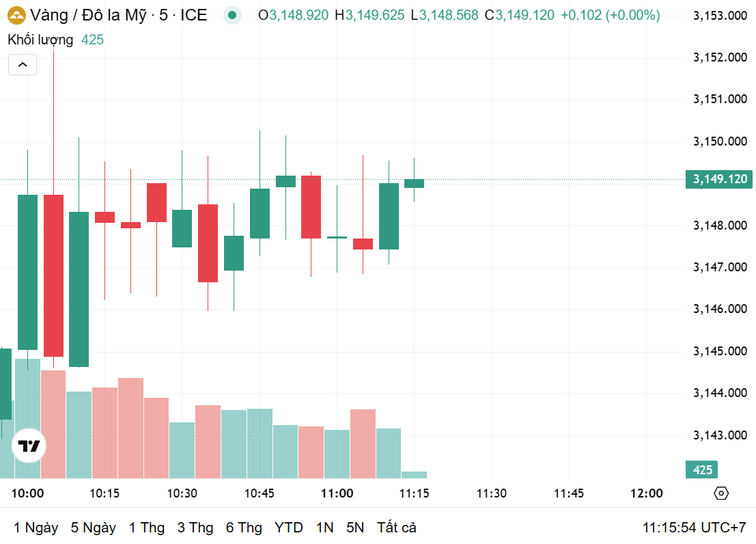Open chart settings hexagon icon
The width and height of the screenshot is (756, 544).
click(721, 493)
